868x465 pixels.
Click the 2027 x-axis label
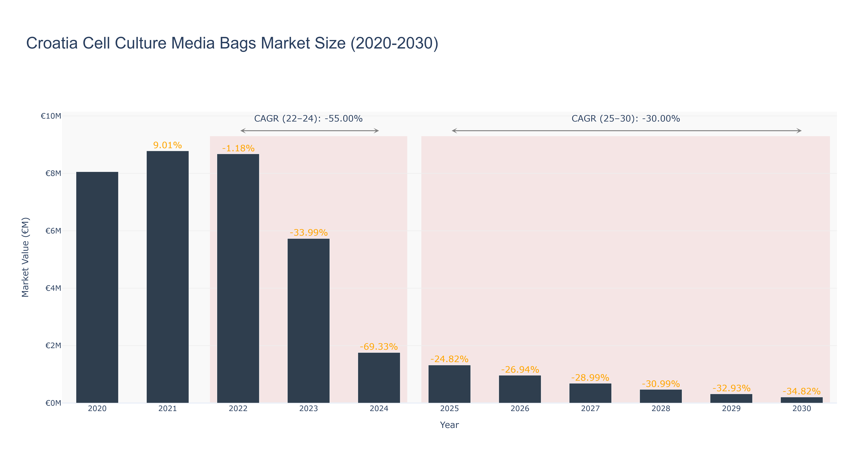pyautogui.click(x=590, y=409)
